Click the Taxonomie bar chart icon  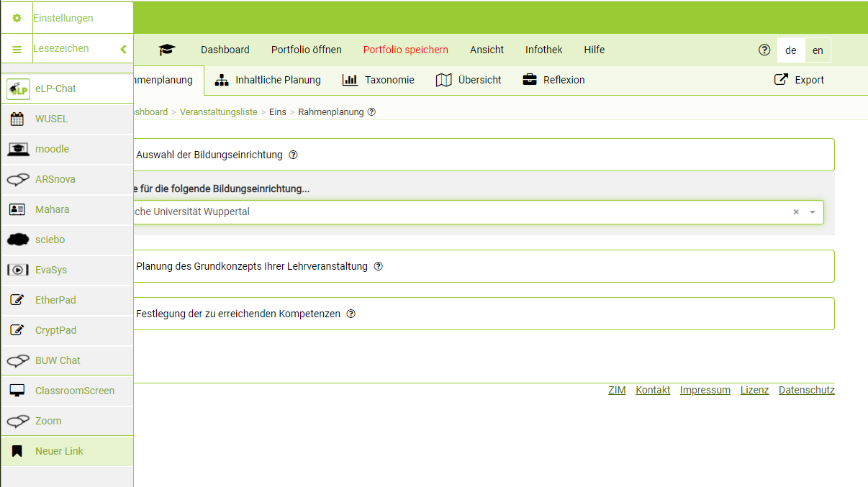tap(350, 80)
